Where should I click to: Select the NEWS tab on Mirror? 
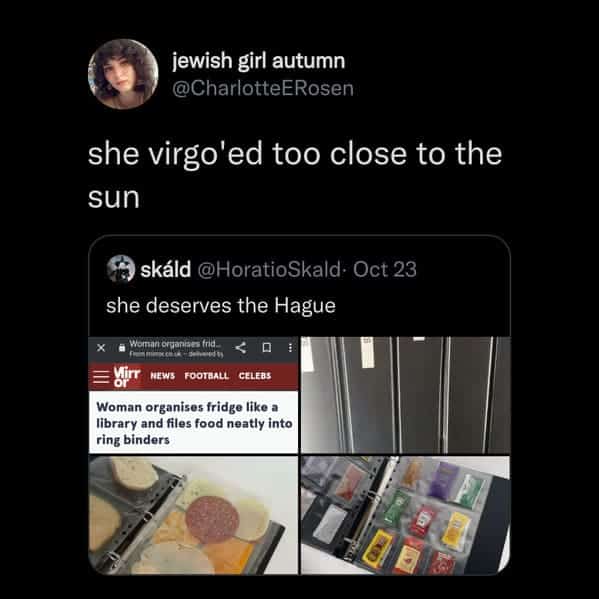tap(162, 376)
